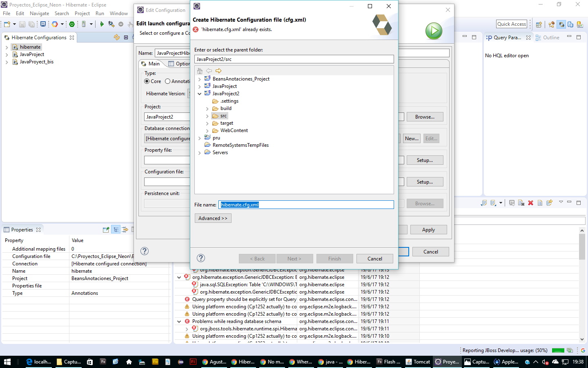Switch to the Outline tab

(x=548, y=37)
